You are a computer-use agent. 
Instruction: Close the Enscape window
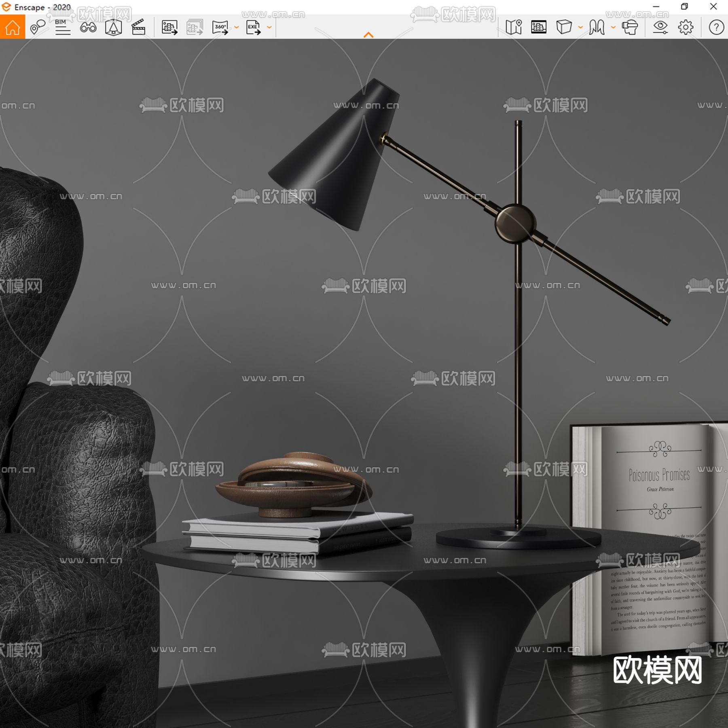pyautogui.click(x=713, y=6)
